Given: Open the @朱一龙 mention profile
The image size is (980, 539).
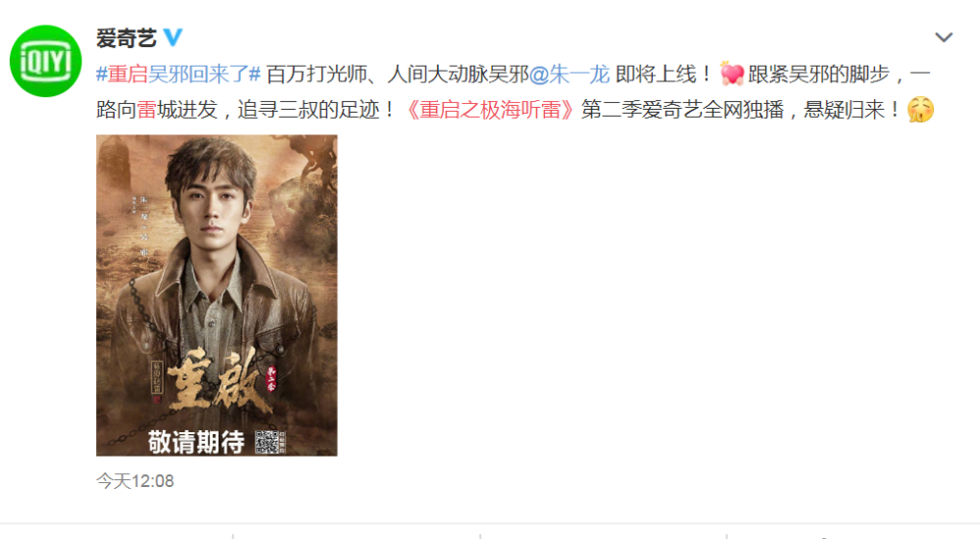Looking at the screenshot, I should (x=569, y=74).
